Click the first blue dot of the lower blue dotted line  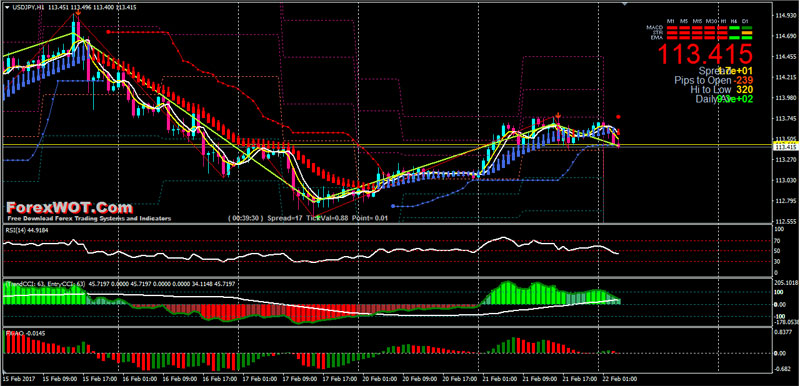(x=392, y=206)
